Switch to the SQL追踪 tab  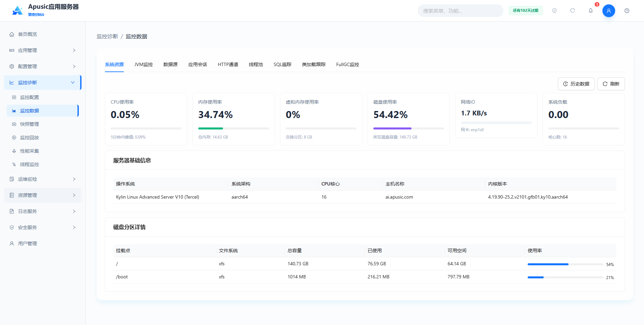(x=282, y=64)
